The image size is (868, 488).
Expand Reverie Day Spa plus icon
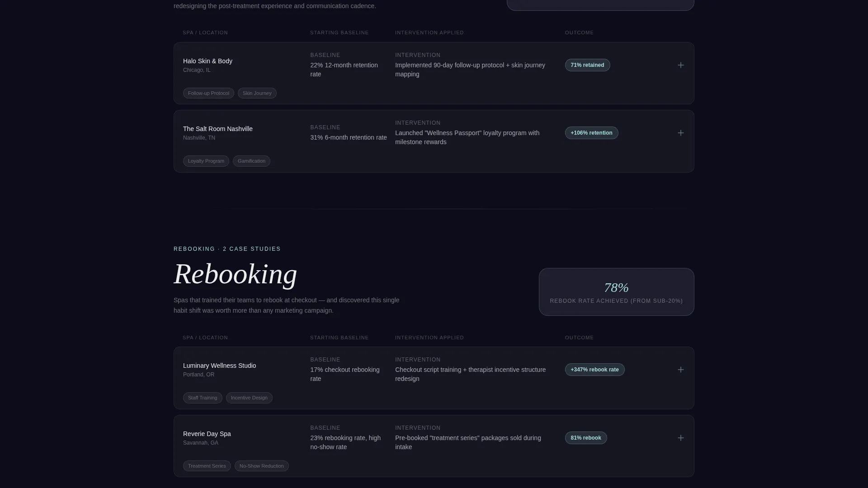tap(681, 438)
